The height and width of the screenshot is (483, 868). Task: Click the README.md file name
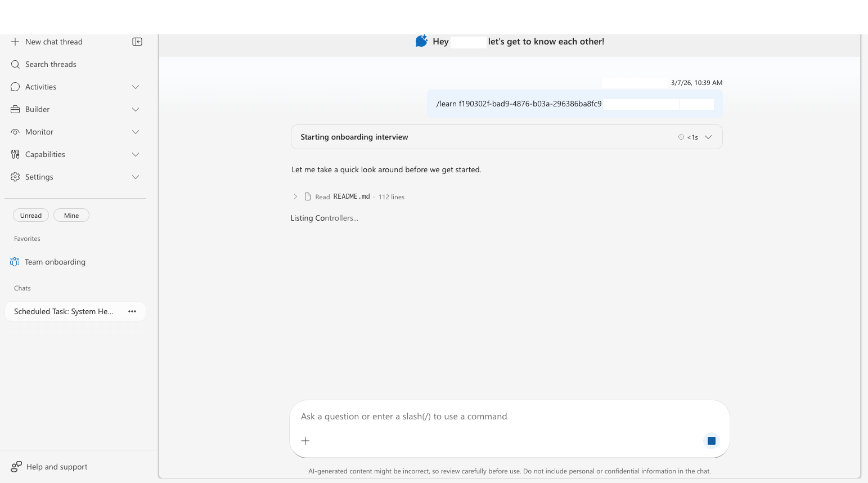click(x=352, y=196)
